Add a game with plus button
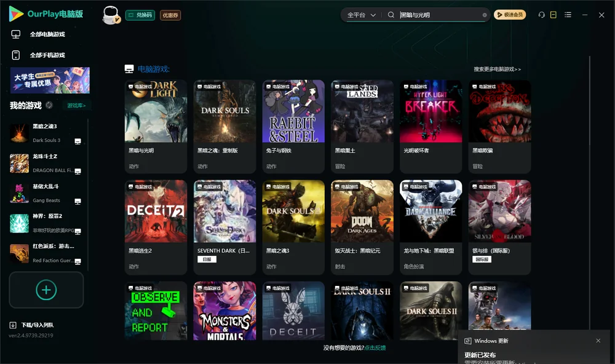Screen dimensions: 615x364 [x=46, y=290]
